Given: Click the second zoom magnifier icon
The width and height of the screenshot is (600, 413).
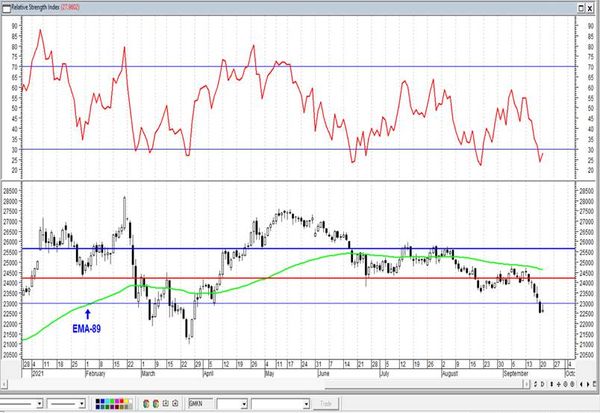Looking at the screenshot, I should 572,384.
